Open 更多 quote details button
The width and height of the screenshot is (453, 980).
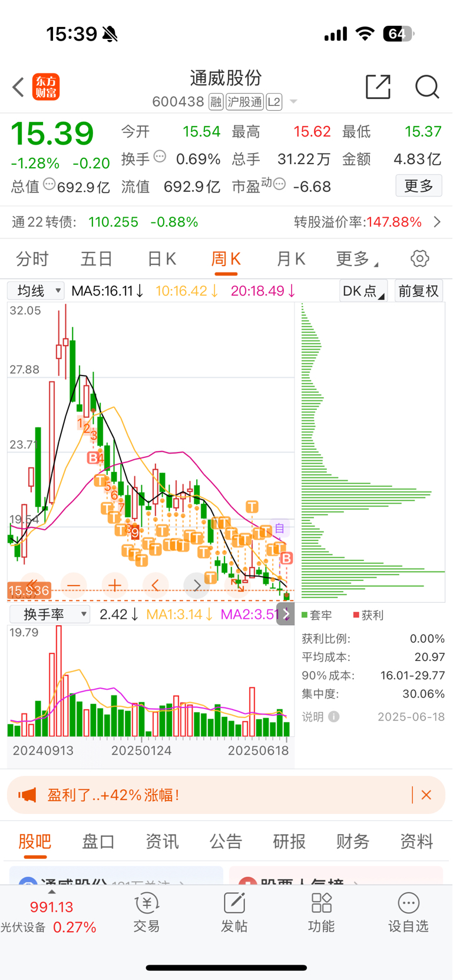(x=419, y=186)
